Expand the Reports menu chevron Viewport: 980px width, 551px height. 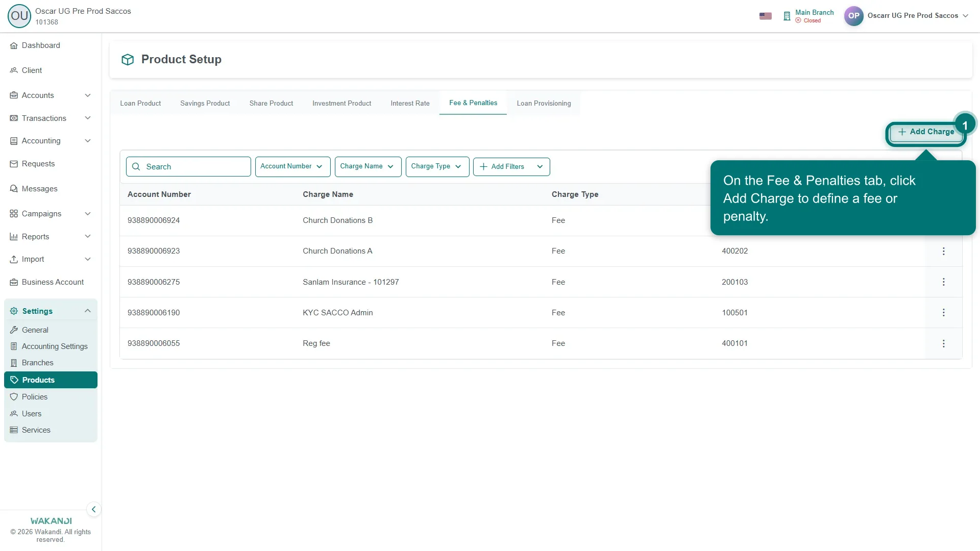88,237
